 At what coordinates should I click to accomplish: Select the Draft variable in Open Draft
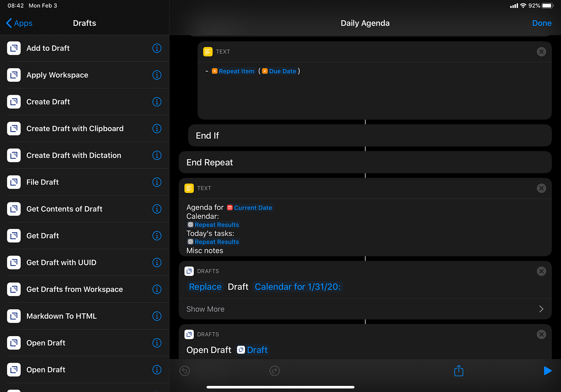pyautogui.click(x=252, y=350)
